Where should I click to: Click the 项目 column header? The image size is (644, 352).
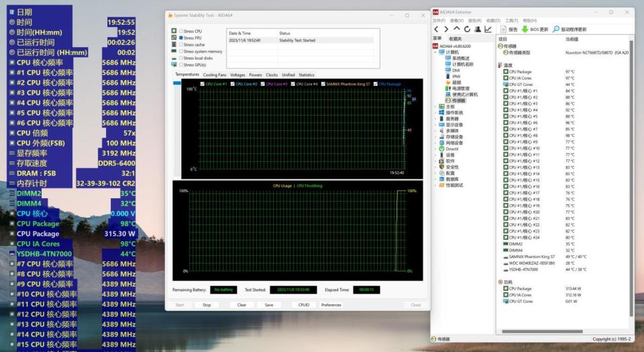[502, 39]
